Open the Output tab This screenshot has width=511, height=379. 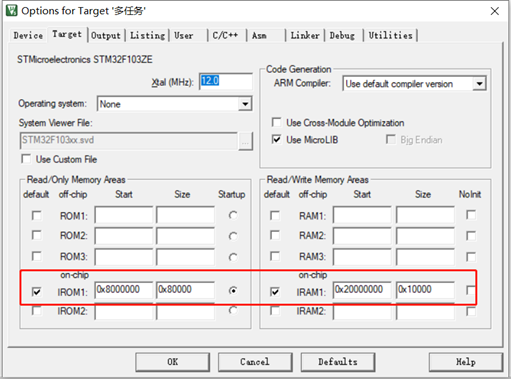[x=106, y=35]
